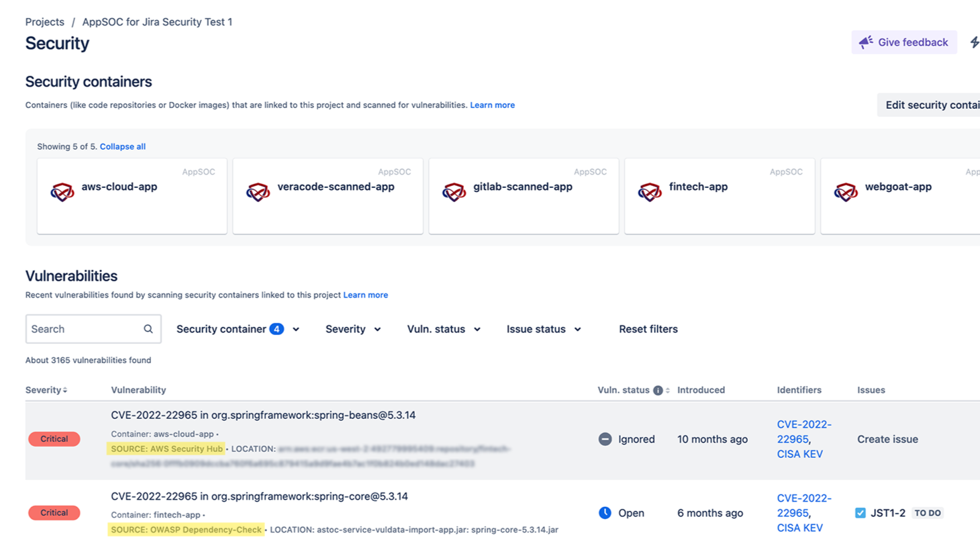The image size is (980, 558).
Task: Toggle the JST1-2 issue checkbox
Action: tap(860, 512)
